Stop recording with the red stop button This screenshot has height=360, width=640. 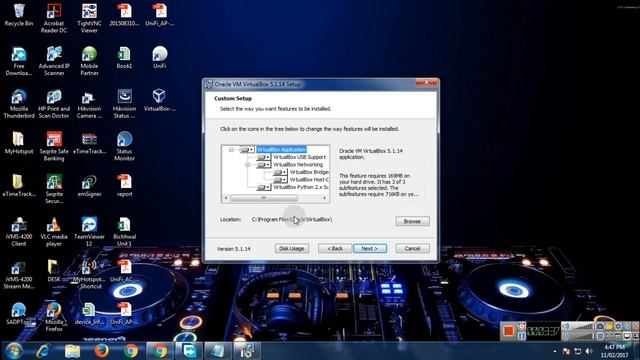509,331
